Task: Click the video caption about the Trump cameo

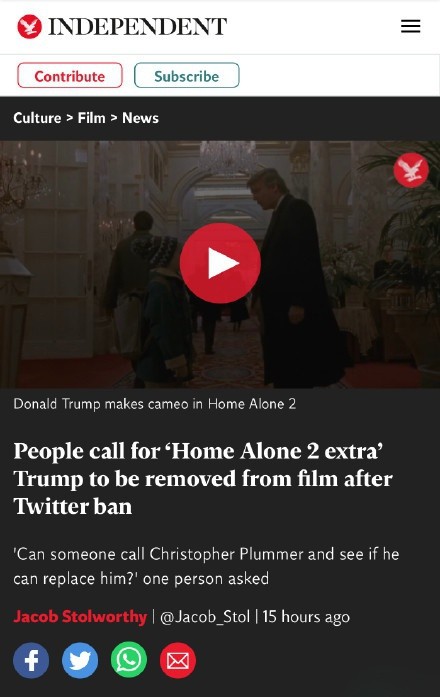Action: coord(155,404)
